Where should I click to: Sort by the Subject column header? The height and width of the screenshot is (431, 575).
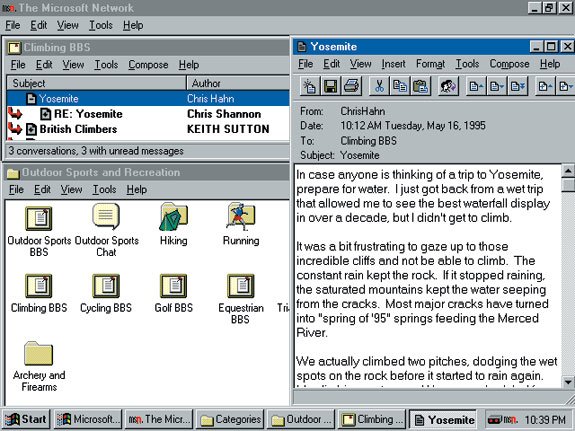pyautogui.click(x=96, y=83)
